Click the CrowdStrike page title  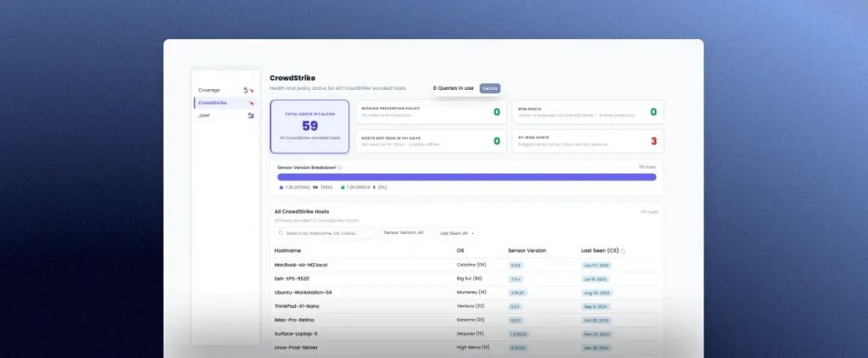coord(292,78)
